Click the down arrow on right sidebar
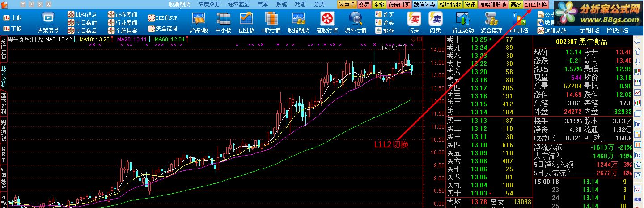 pos(637,62)
